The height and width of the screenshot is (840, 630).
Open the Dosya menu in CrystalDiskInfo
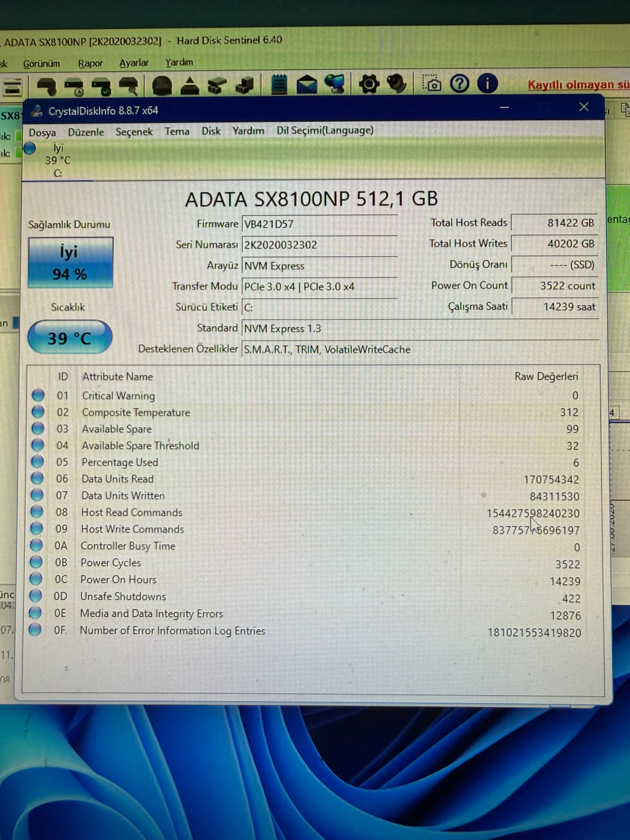(x=42, y=133)
